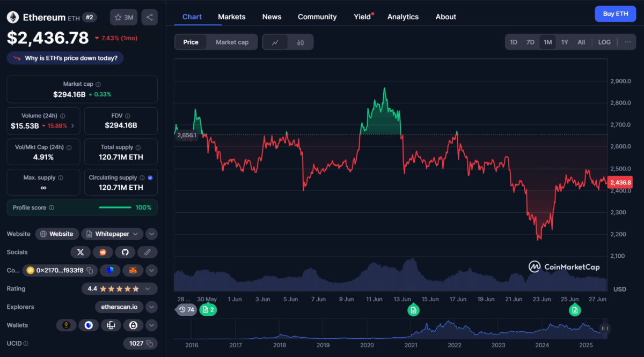Open chart more-options ellipsis menu
Viewport: 644px width, 357px height.
(627, 42)
